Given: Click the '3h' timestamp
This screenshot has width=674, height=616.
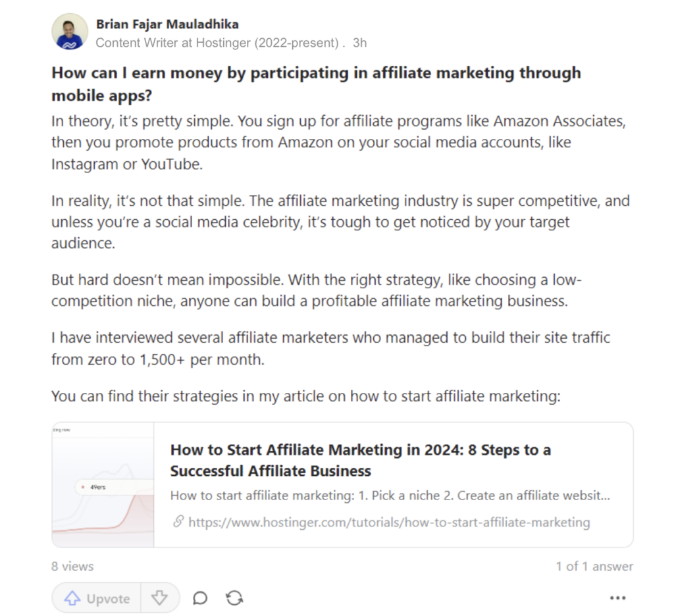Looking at the screenshot, I should coord(361,43).
